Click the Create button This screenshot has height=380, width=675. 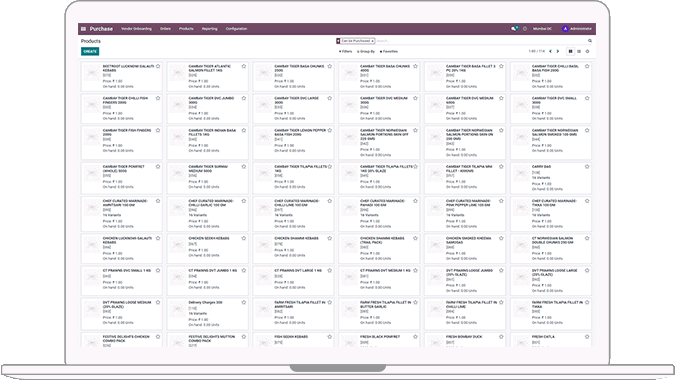90,52
